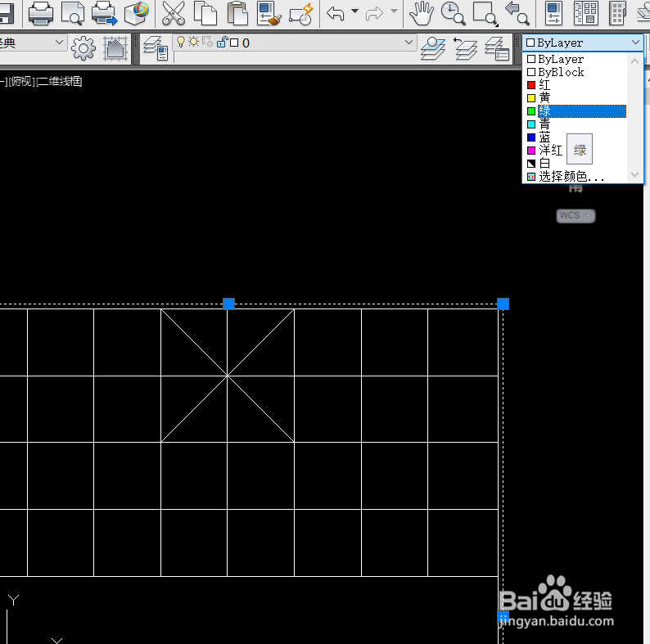Choose ByLayer in the color list
Viewport: 650px width, 644px height.
click(576, 59)
